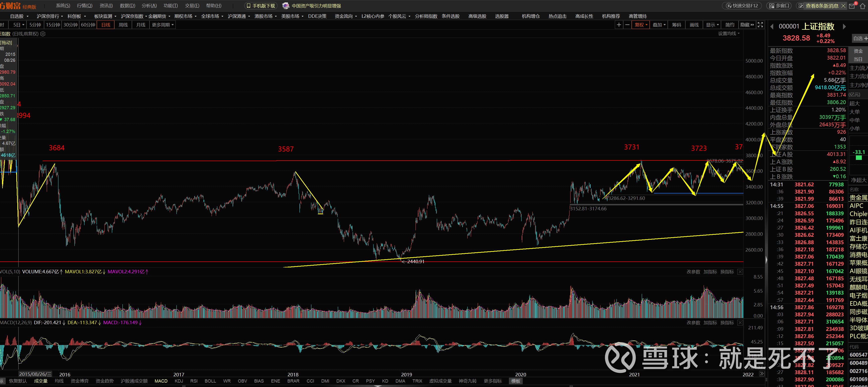Go to previous stock with left arrow
The height and width of the screenshot is (387, 868).
click(x=772, y=27)
